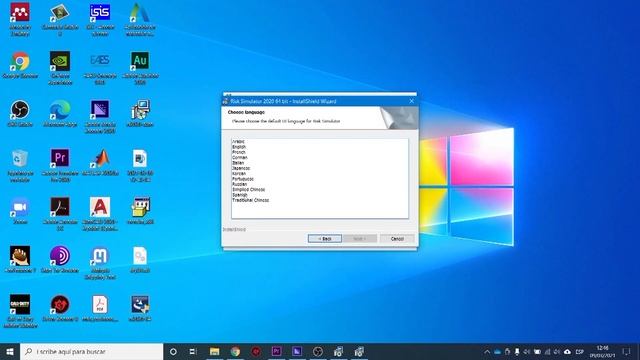The width and height of the screenshot is (640, 360).
Task: Close the InstallShield Wizard dialog
Action: [x=411, y=101]
